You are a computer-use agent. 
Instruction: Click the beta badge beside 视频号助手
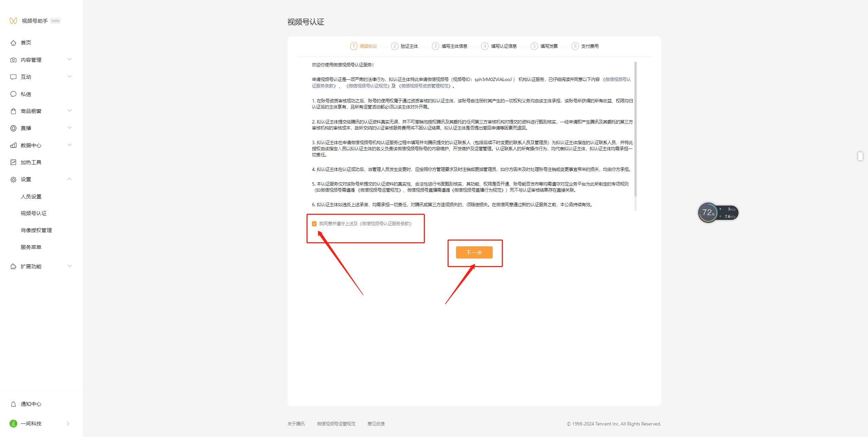point(56,21)
